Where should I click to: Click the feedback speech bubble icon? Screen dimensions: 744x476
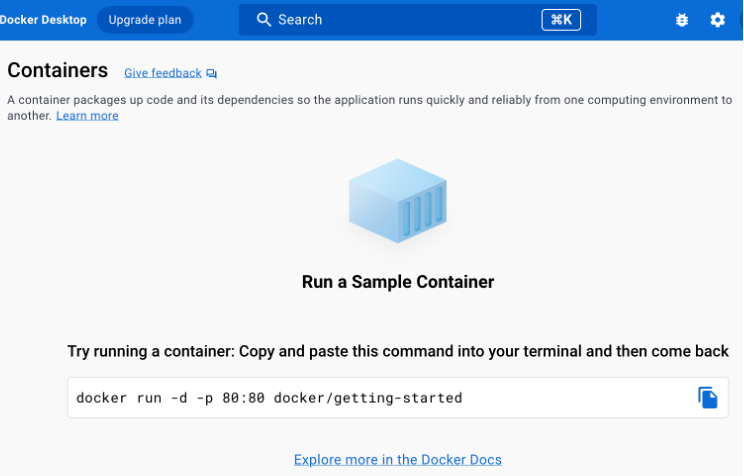[x=212, y=74]
